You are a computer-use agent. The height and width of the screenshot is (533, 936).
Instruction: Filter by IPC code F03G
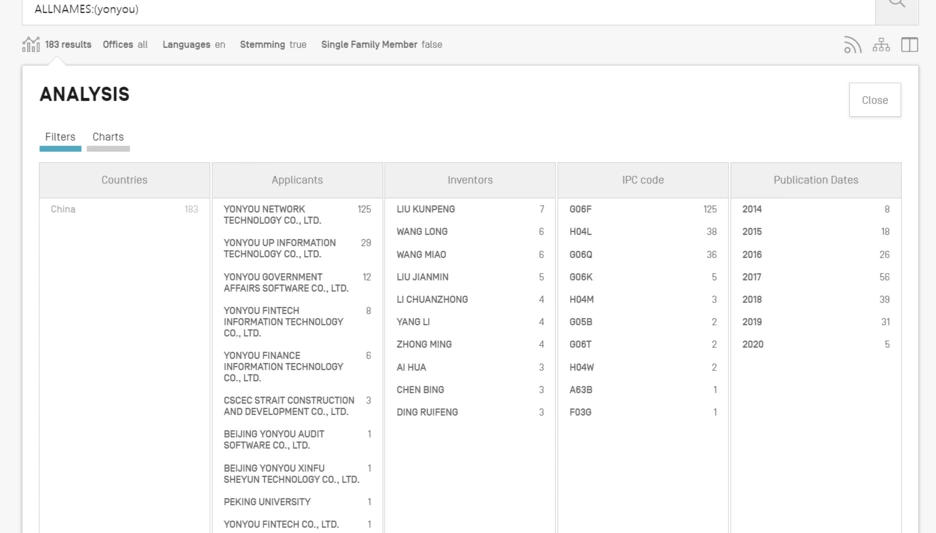point(643,412)
